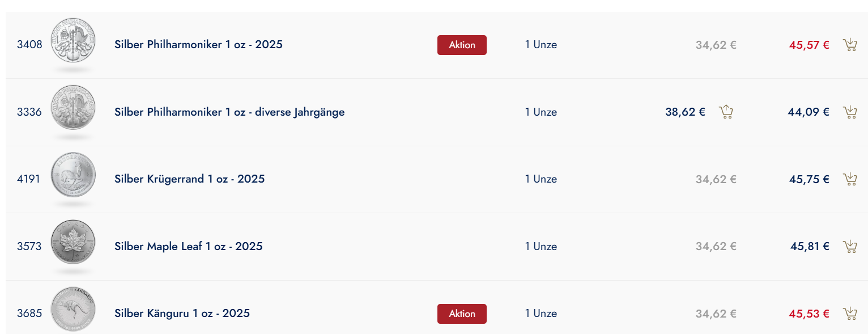Click article number 4191
The height and width of the screenshot is (334, 868).
click(x=29, y=179)
